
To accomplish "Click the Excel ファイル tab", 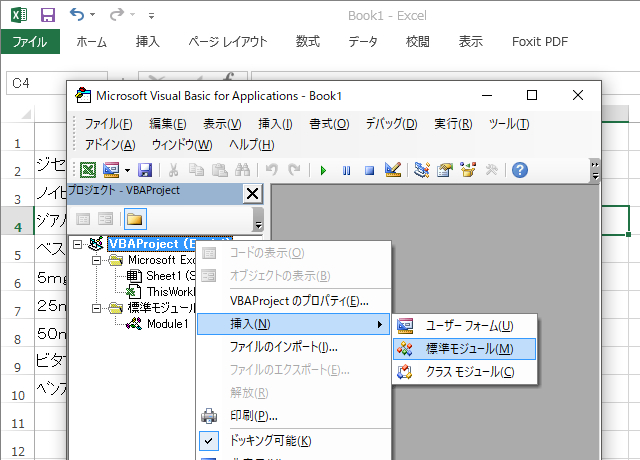I will click(30, 41).
